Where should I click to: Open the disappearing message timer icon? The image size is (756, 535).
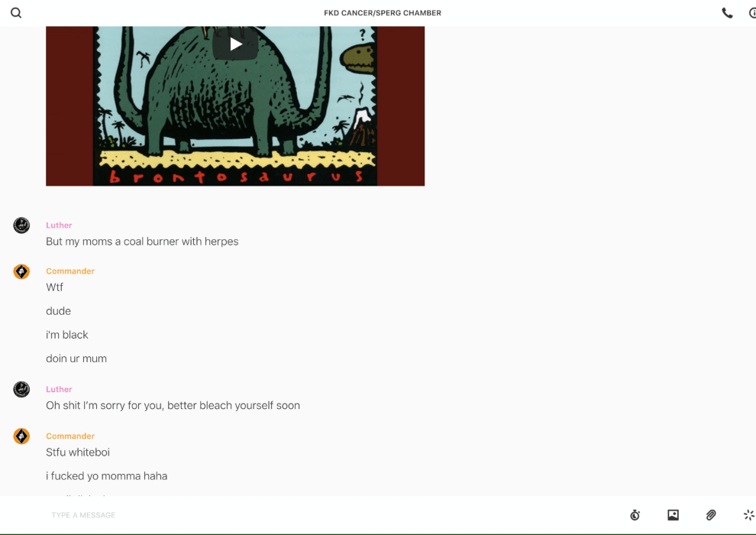pyautogui.click(x=635, y=515)
